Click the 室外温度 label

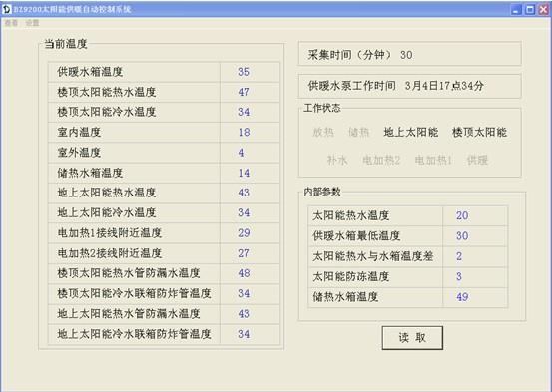(x=79, y=153)
